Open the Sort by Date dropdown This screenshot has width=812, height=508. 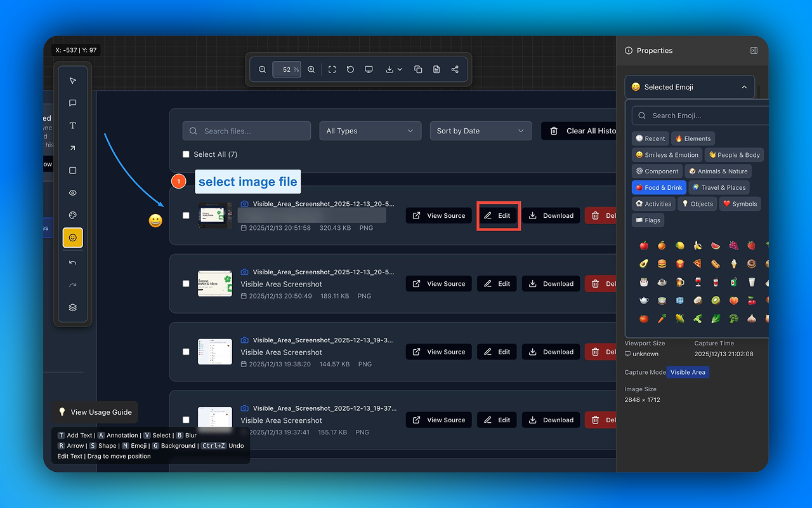[480, 131]
